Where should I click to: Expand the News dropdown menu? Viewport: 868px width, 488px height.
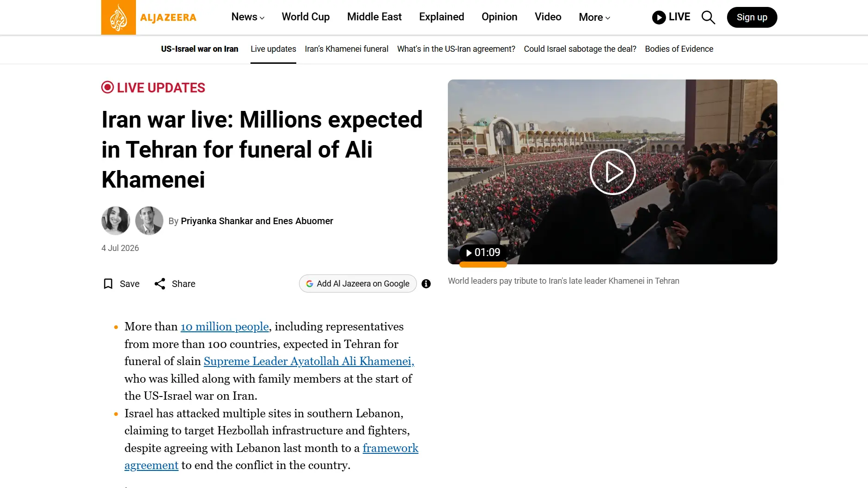(248, 17)
